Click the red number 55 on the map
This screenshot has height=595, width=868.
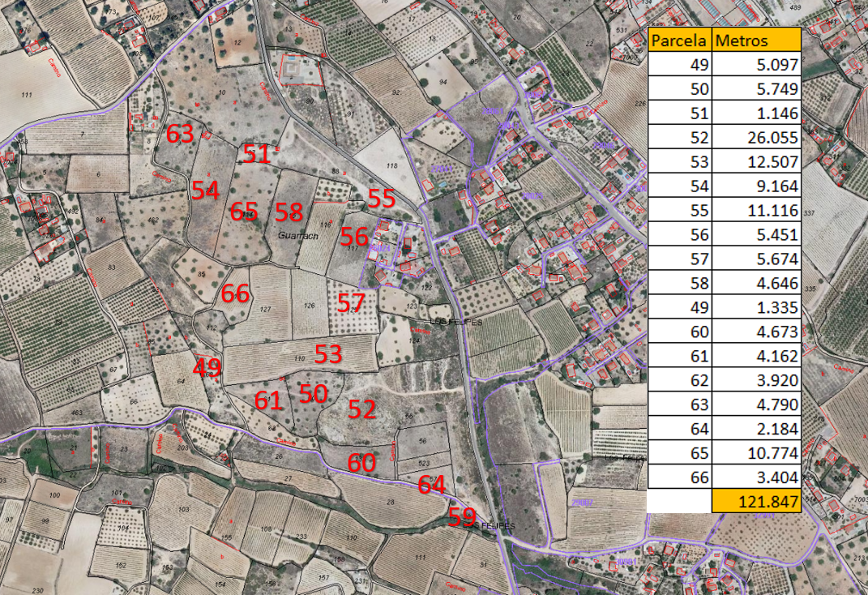point(381,199)
